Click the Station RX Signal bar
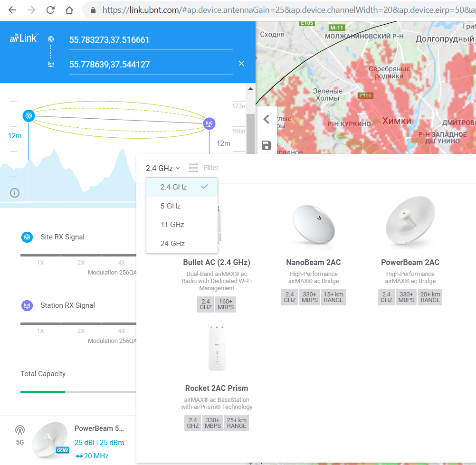 tap(78, 323)
